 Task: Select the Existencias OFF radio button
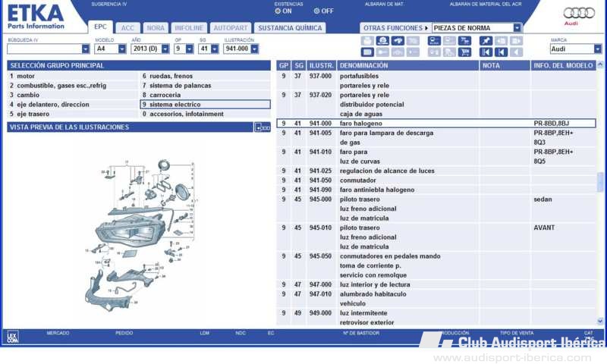[x=316, y=11]
